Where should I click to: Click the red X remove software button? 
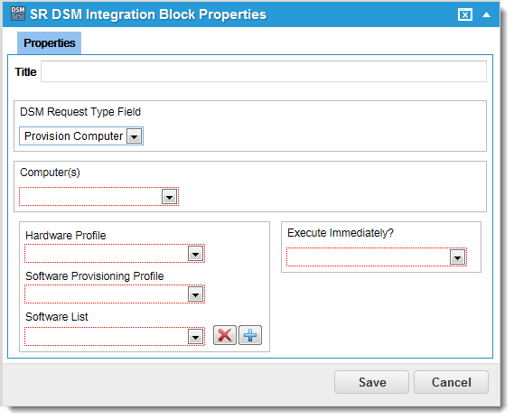[x=225, y=335]
